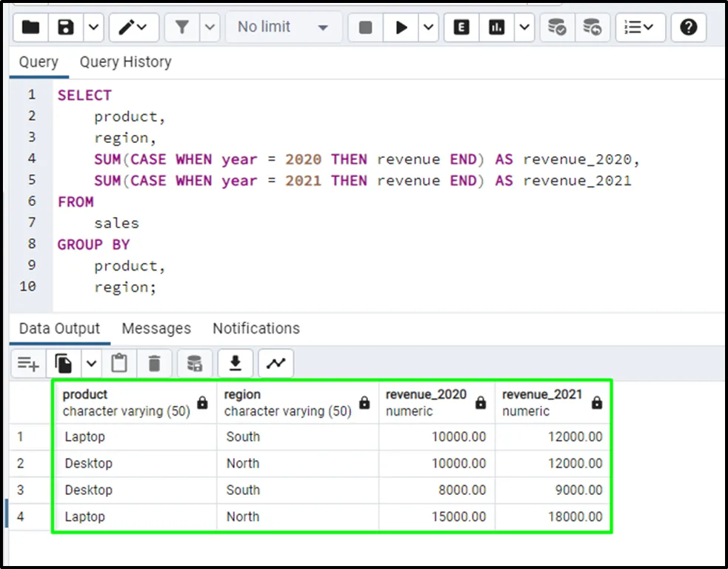
Task: Open the Help question mark icon
Action: click(688, 27)
